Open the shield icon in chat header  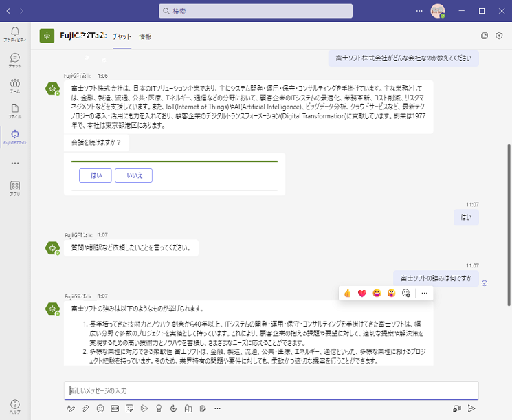(499, 36)
